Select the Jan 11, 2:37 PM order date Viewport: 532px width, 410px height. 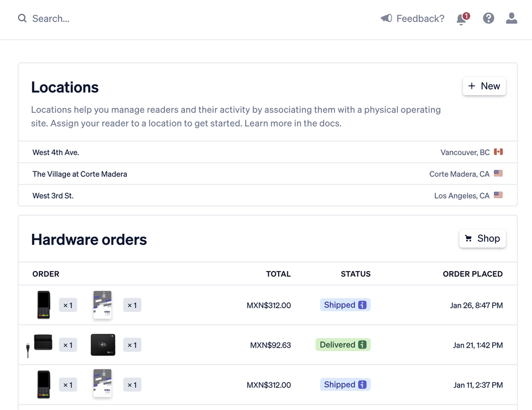pos(478,385)
